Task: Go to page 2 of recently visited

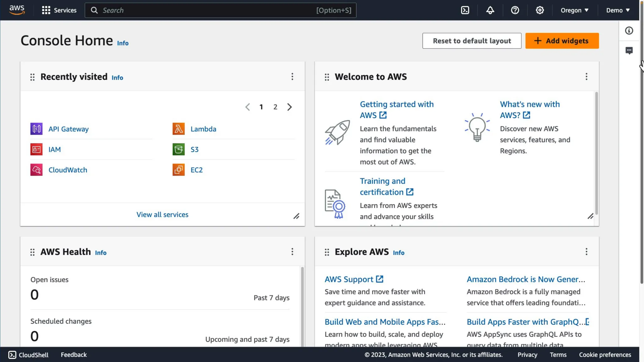Action: (x=275, y=107)
